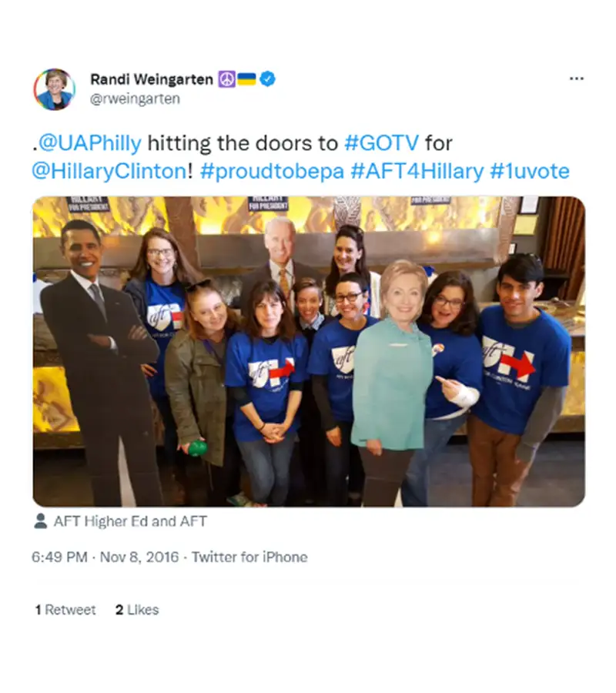Enlarge the group photo in the tweet
Screen dimensions: 616x693
pos(309,351)
